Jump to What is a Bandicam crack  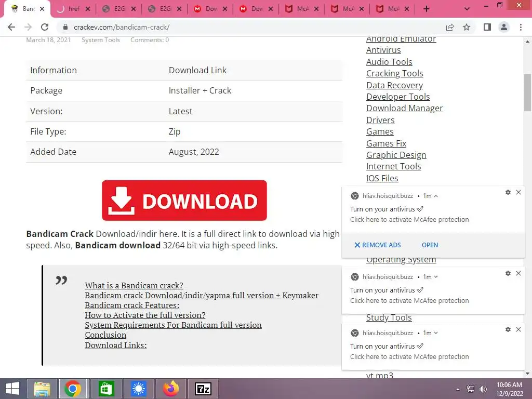coord(134,286)
